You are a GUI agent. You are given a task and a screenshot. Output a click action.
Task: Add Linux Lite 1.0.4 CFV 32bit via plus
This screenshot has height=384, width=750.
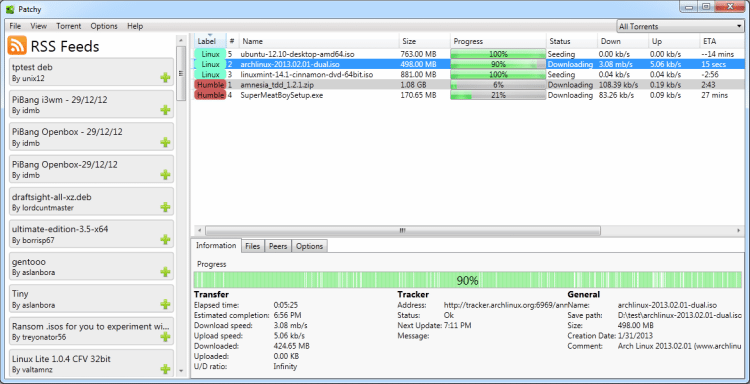click(x=165, y=369)
